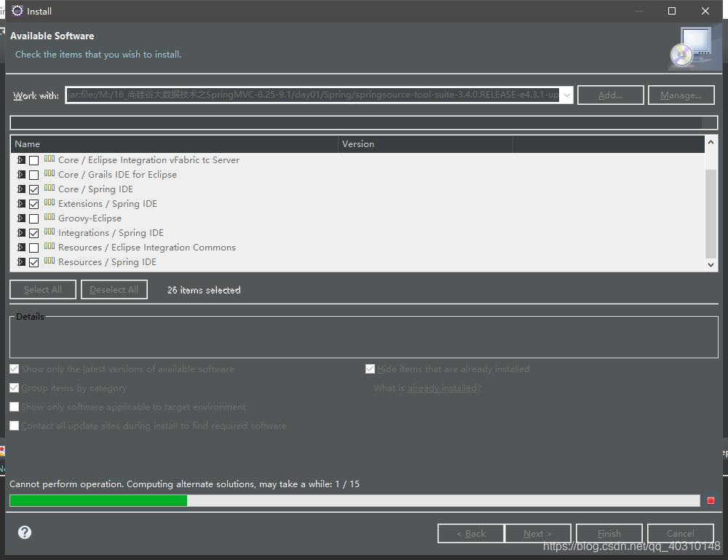Viewport: 728px width, 560px height.
Task: Expand the Resources / Spring IDE node
Action: point(21,262)
